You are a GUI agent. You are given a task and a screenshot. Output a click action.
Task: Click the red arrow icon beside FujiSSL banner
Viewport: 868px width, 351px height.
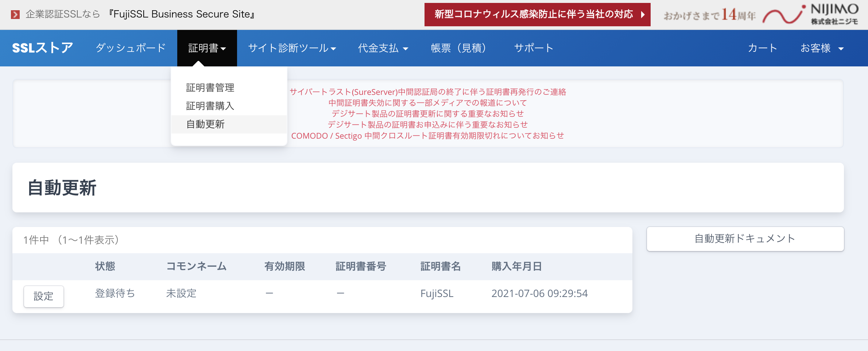(x=15, y=15)
